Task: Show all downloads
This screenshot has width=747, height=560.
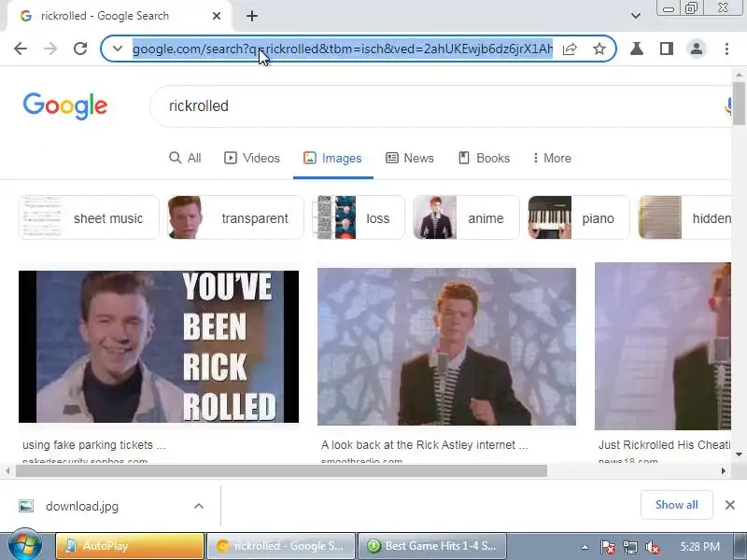Action: click(x=676, y=505)
